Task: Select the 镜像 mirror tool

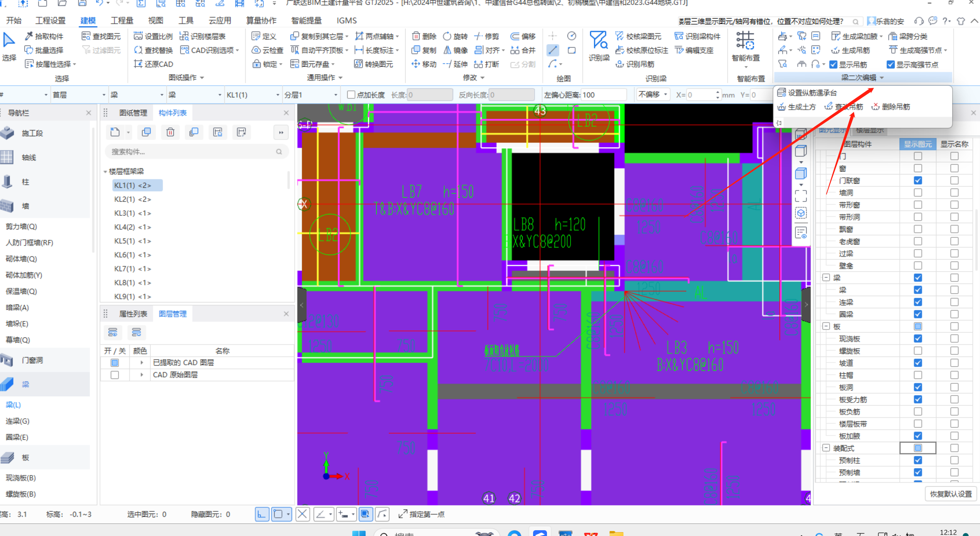Action: point(455,50)
